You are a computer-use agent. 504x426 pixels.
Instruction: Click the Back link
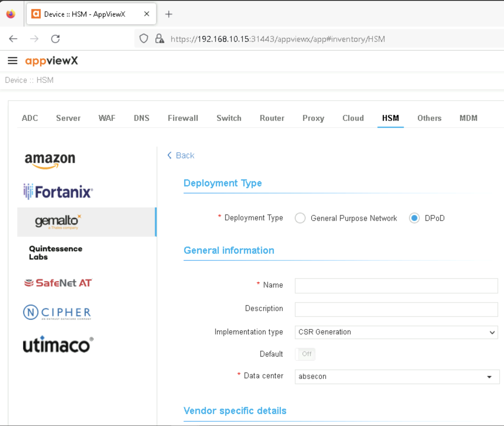[x=181, y=155]
